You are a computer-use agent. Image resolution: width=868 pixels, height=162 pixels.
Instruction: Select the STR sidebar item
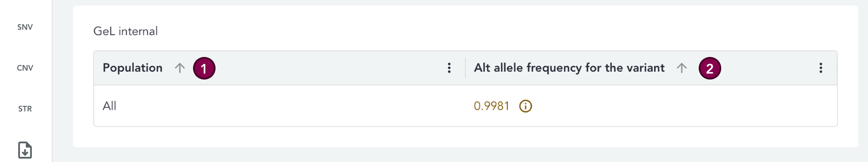point(25,109)
